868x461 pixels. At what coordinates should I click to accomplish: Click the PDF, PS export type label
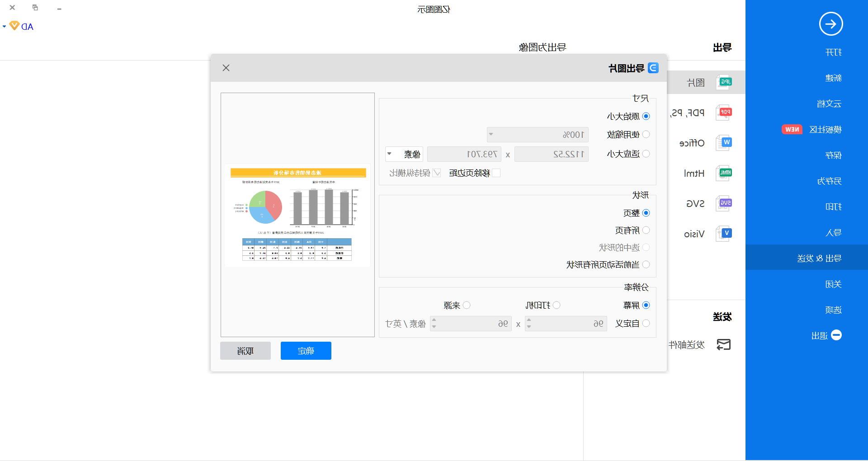[x=687, y=113]
